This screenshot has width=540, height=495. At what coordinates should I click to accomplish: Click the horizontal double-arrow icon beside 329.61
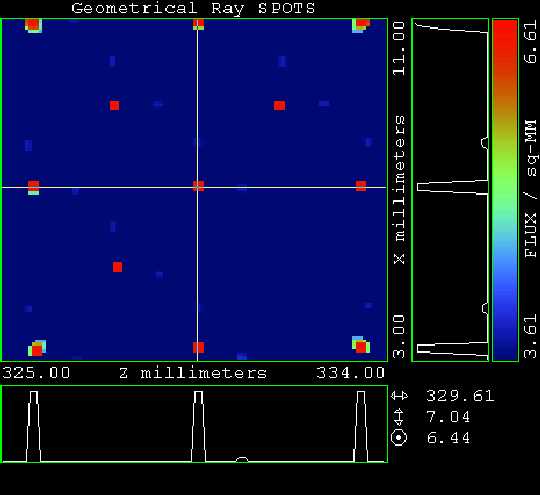[399, 396]
